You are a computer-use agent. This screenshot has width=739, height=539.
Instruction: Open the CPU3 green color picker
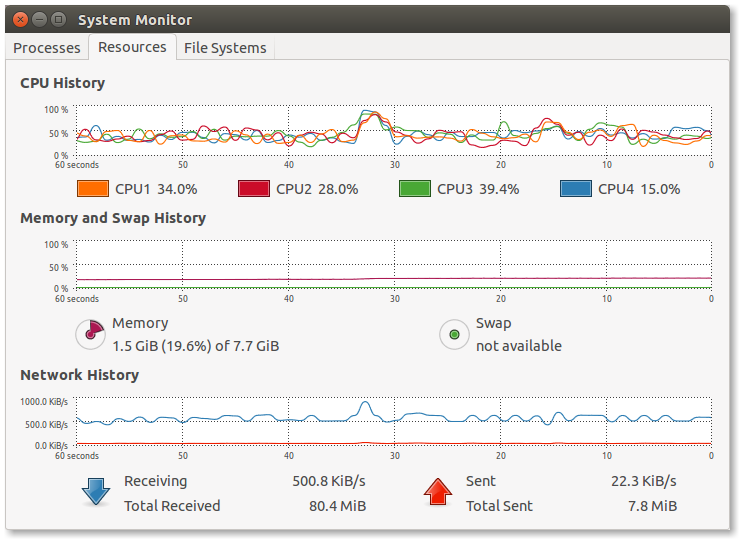pos(415,189)
